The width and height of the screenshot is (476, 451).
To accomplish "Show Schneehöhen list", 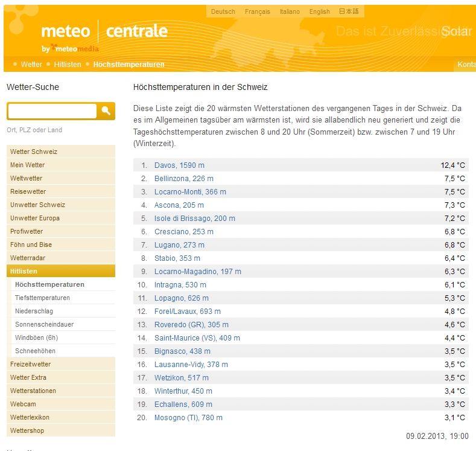I will (x=36, y=351).
